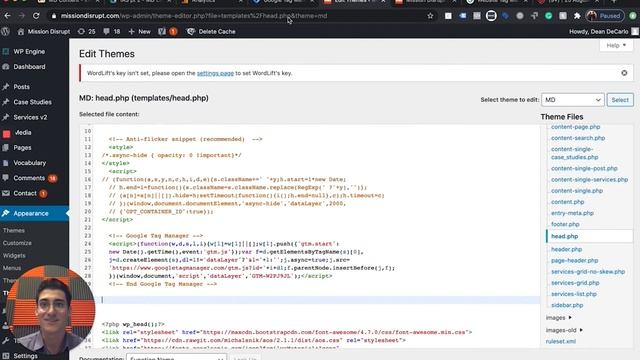View the 18 comments bubble in admin bar

tap(112, 31)
